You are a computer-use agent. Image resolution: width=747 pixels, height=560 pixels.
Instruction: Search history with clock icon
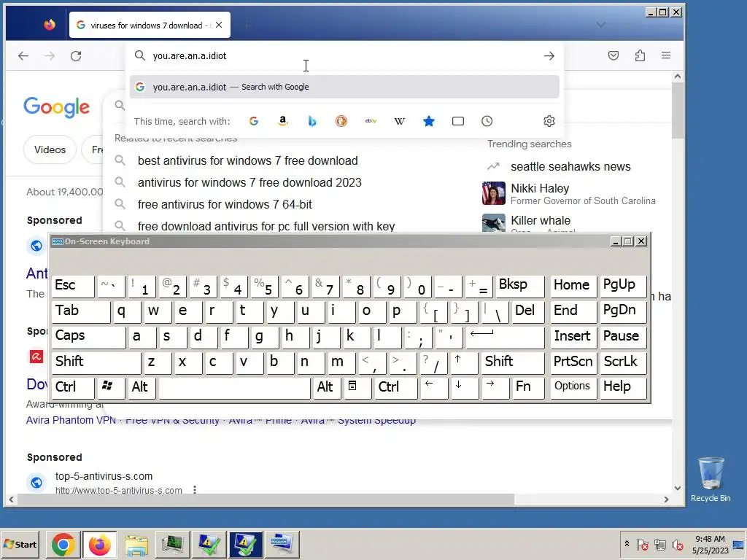pos(487,121)
